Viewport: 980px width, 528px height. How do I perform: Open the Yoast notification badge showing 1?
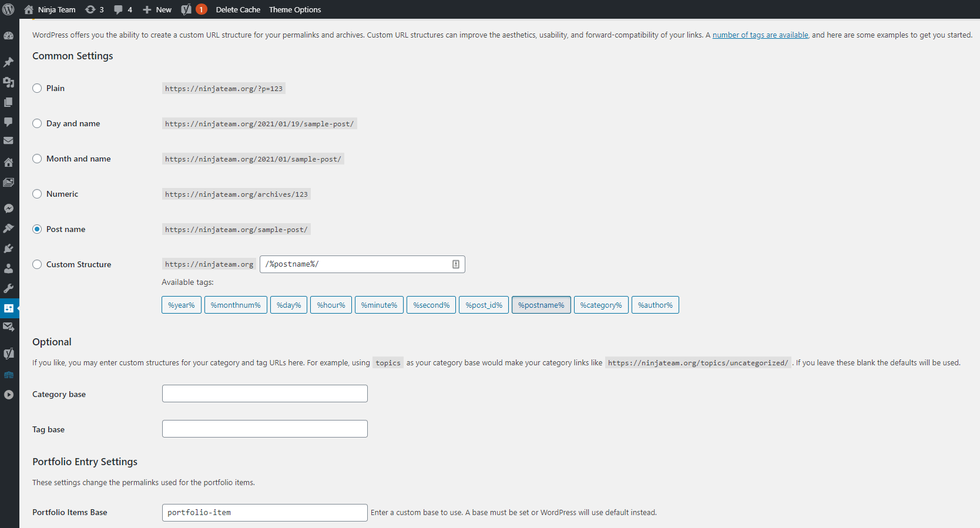coord(201,9)
